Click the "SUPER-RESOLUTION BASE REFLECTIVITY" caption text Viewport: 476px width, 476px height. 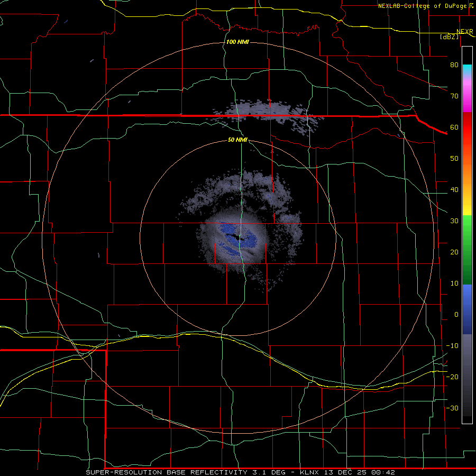(167, 472)
